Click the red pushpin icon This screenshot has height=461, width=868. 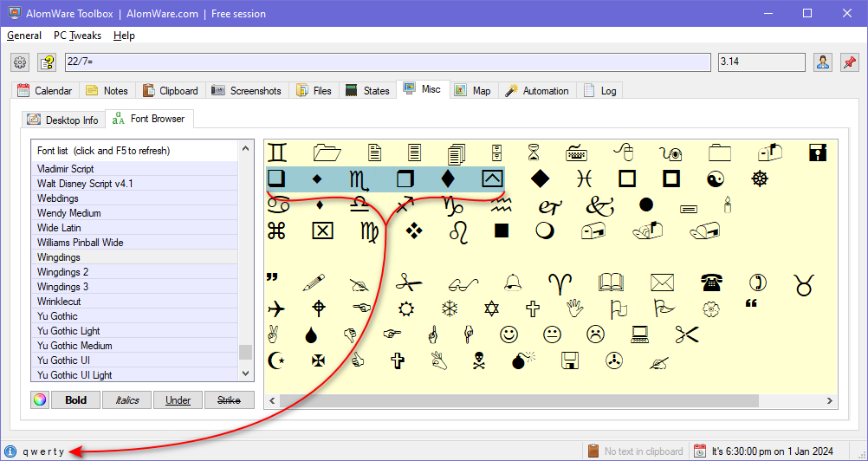click(848, 62)
